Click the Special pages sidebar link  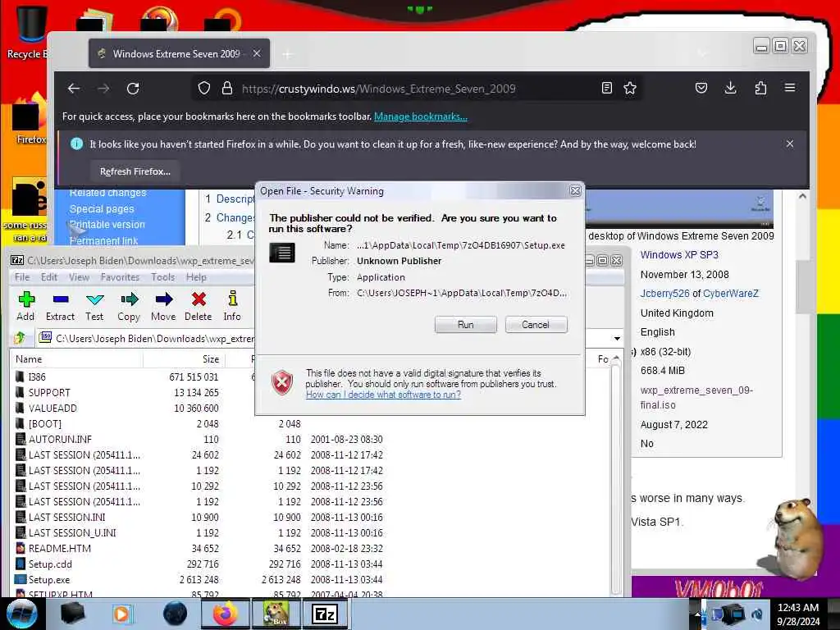tap(102, 209)
